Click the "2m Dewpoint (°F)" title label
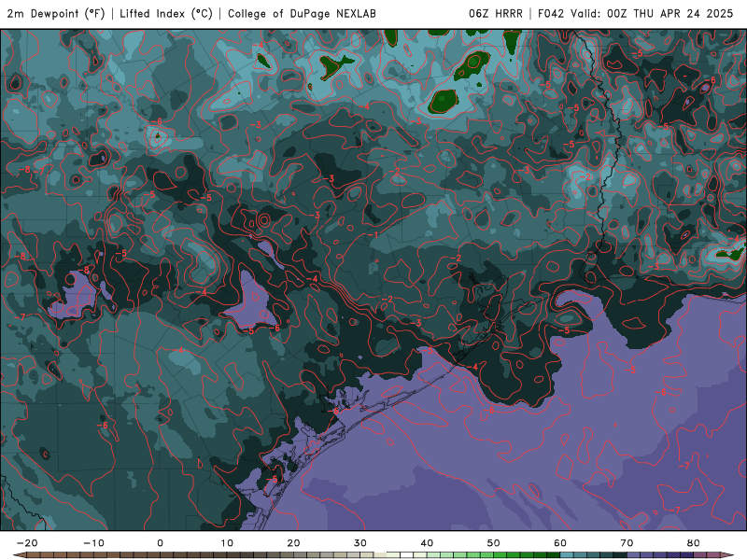The width and height of the screenshot is (747, 560). tap(56, 14)
